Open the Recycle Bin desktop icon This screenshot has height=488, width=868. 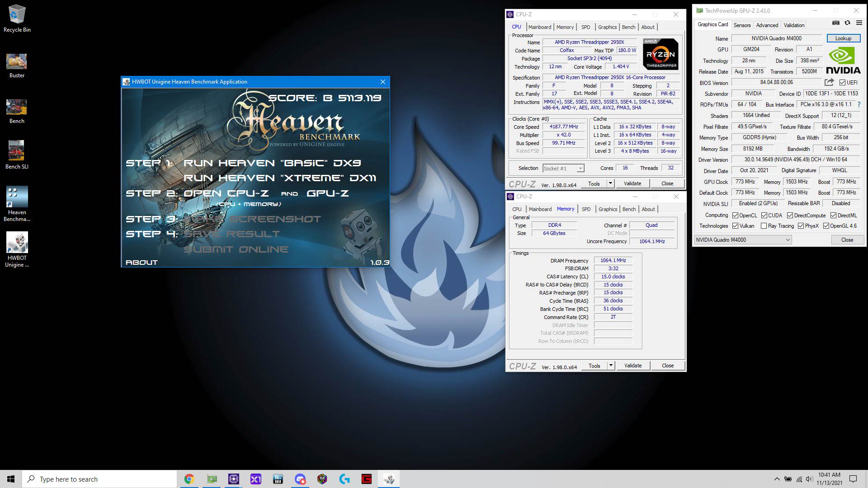(17, 19)
